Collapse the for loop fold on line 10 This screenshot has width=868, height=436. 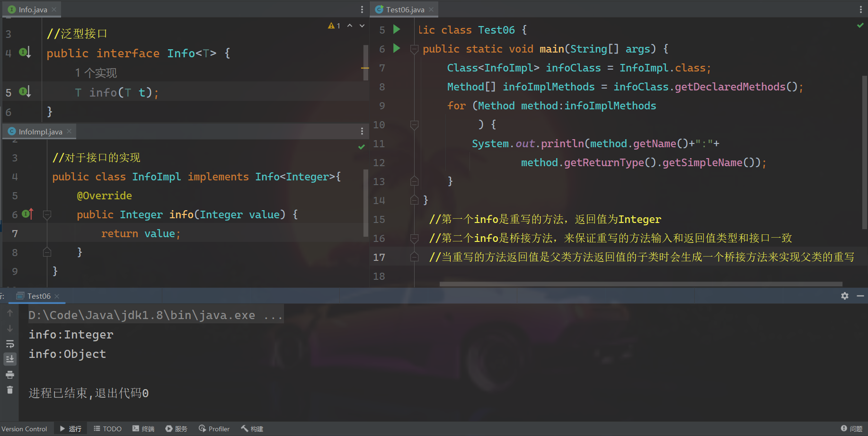[414, 125]
